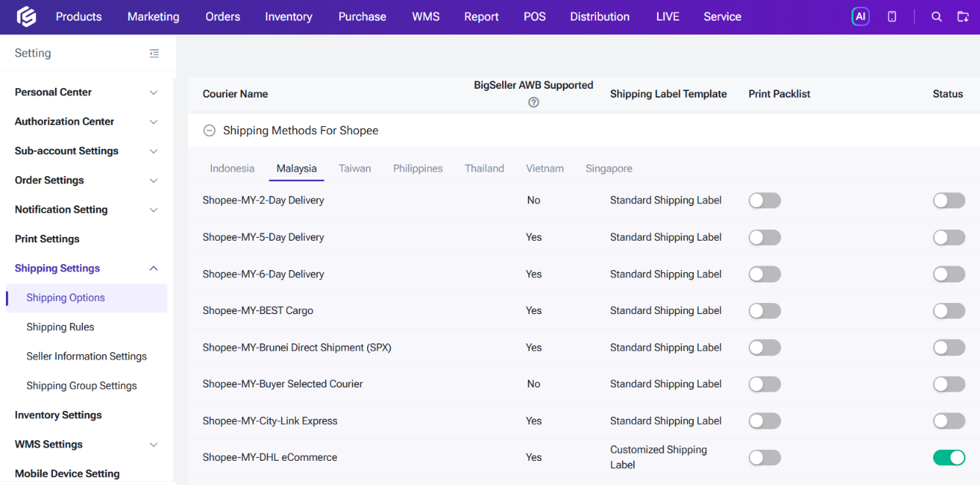Enable Status for Shopee-MY-6-Day Delivery
Viewport: 980px width, 485px height.
949,274
